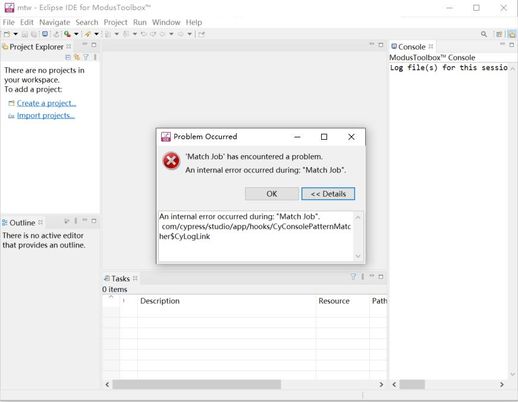Image resolution: width=518 pixels, height=402 pixels.
Task: Open the Terminal toolbar icon
Action: pyautogui.click(x=45, y=34)
